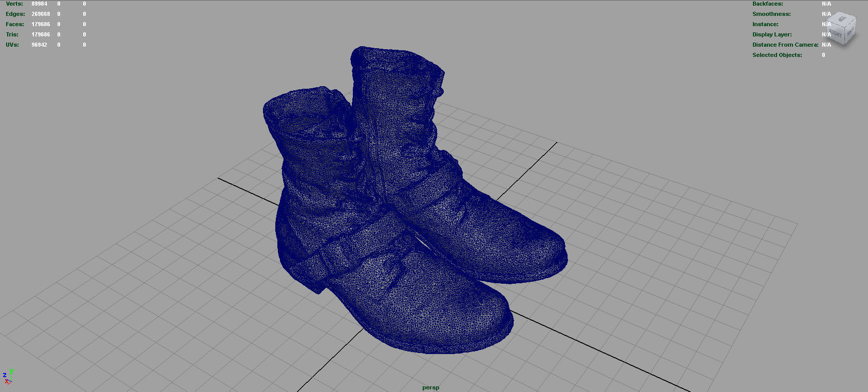Click the BACK face of the view cube
This screenshot has width=868, height=392.
pyautogui.click(x=851, y=31)
